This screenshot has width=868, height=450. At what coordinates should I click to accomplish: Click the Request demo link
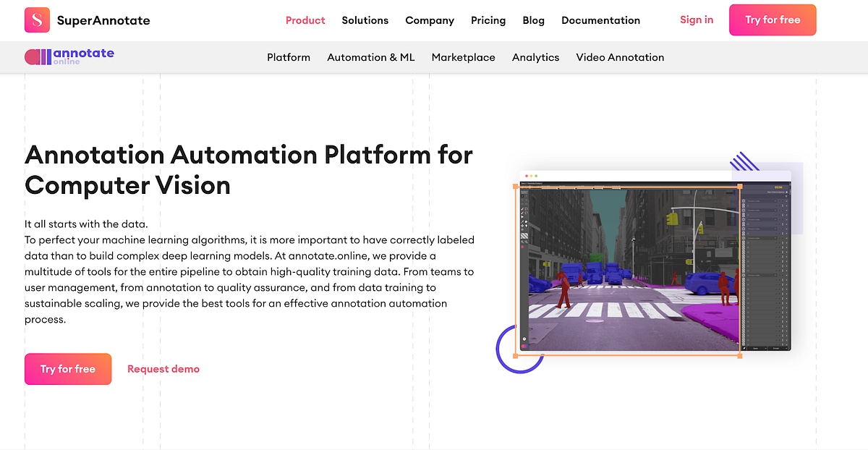tap(163, 369)
